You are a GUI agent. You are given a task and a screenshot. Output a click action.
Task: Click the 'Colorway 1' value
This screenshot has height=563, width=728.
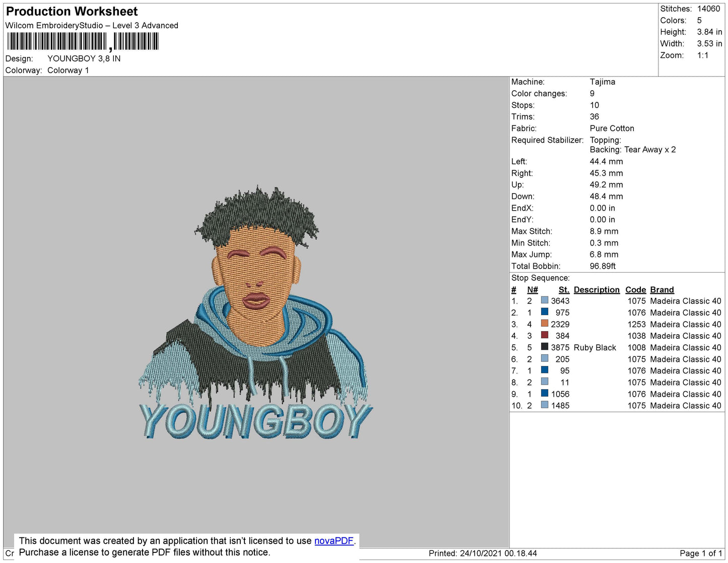click(x=68, y=70)
